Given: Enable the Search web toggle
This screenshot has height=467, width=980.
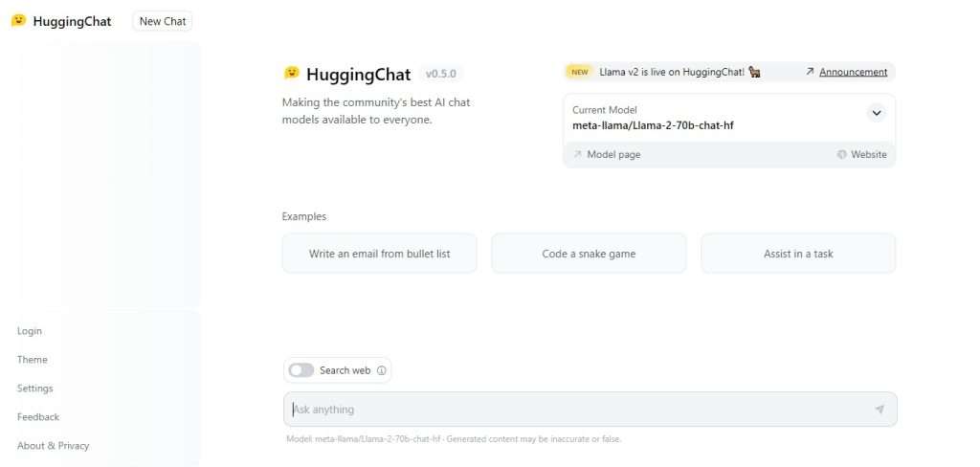Looking at the screenshot, I should [x=301, y=370].
